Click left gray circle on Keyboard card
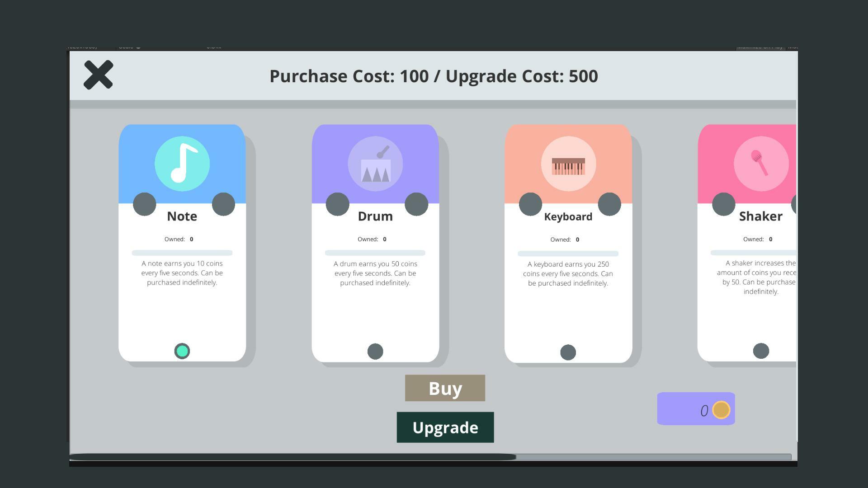 point(530,204)
